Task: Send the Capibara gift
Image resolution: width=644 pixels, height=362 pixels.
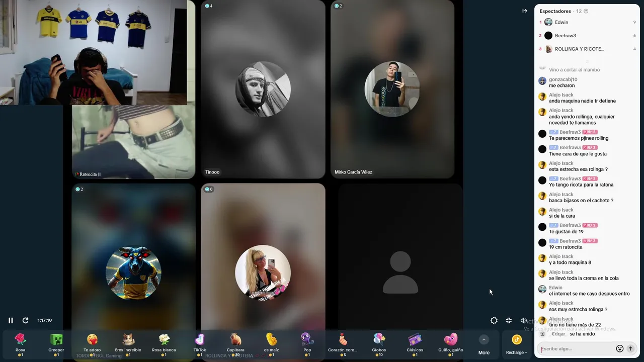Action: (x=235, y=344)
